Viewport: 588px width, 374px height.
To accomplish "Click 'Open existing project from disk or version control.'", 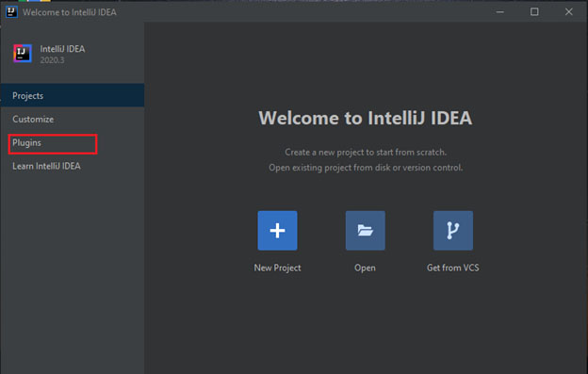I will (x=366, y=168).
